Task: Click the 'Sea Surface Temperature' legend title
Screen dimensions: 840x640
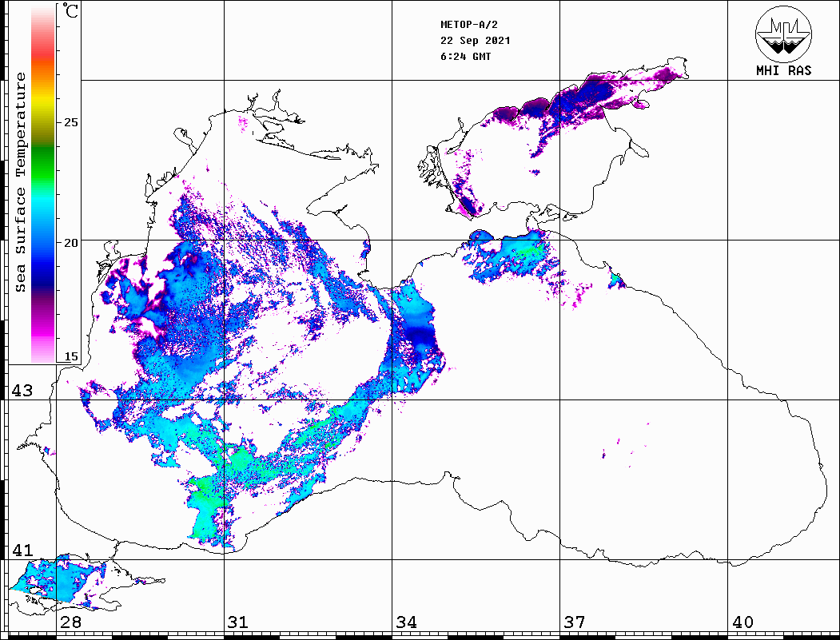Action: [x=20, y=182]
